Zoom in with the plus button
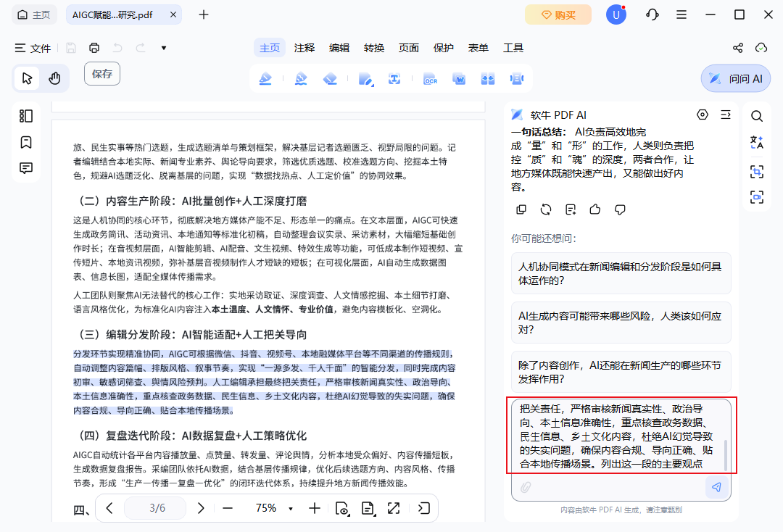 click(x=315, y=508)
